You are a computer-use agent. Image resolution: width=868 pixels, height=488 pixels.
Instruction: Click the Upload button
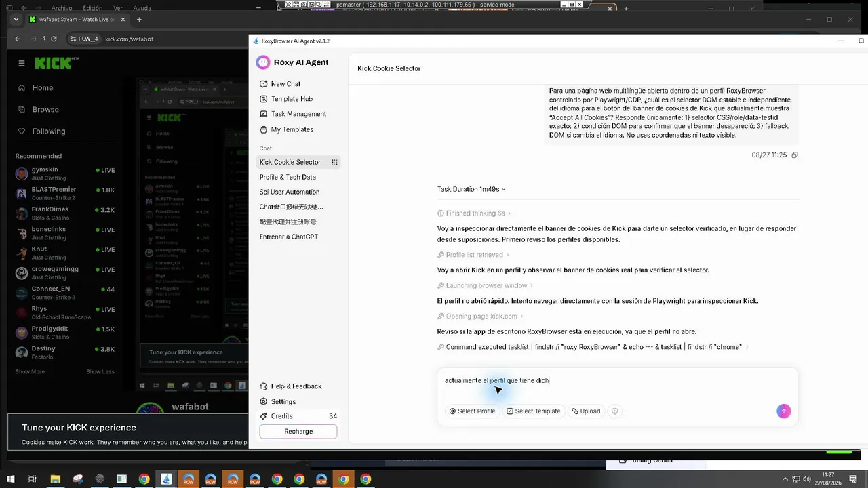click(x=586, y=411)
